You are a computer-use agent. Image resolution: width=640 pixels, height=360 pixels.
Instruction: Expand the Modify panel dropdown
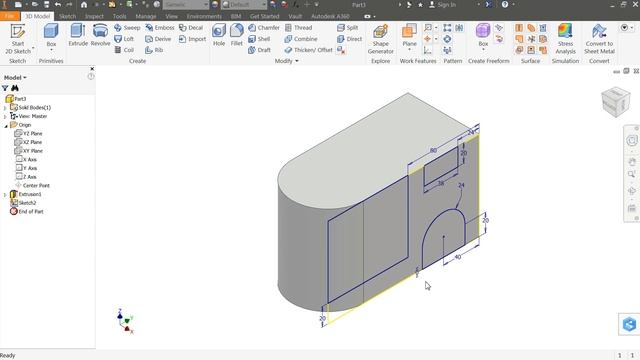(297, 61)
